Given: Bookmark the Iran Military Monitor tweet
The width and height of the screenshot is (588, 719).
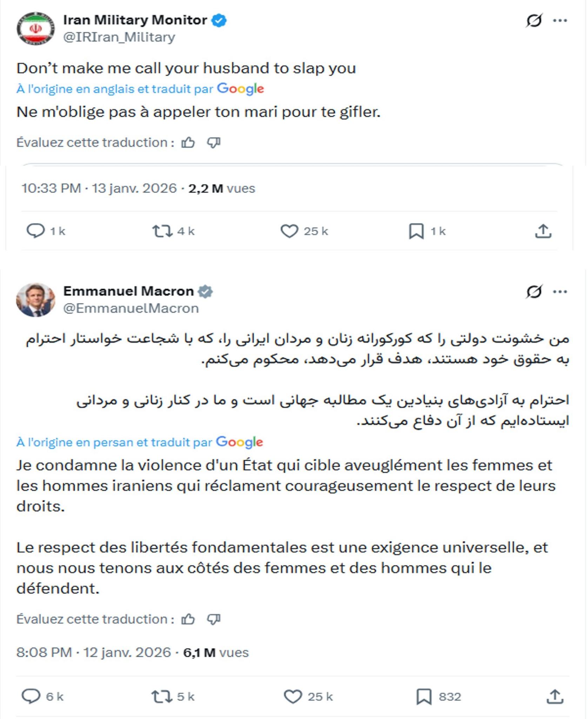Looking at the screenshot, I should (x=416, y=231).
